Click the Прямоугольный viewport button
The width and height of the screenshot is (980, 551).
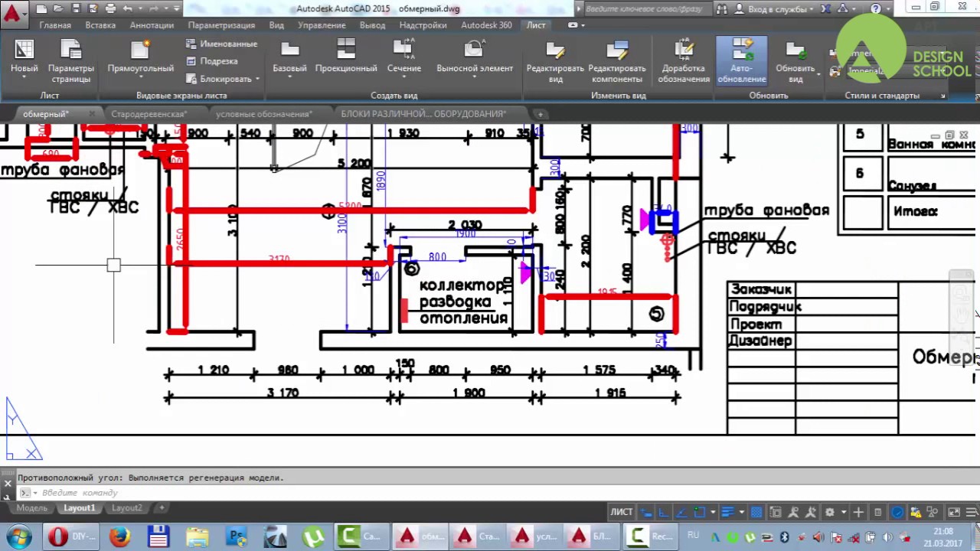coord(141,59)
